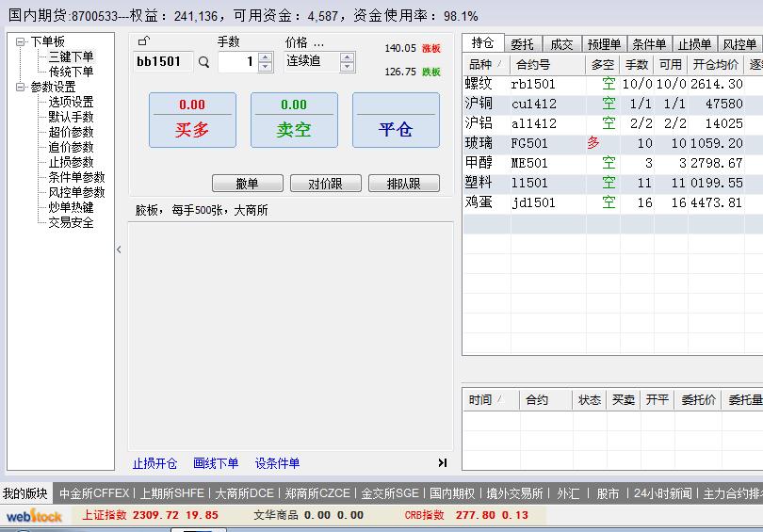The width and height of the screenshot is (763, 532).
Task: Open the 止损单 tab
Action: click(x=694, y=44)
